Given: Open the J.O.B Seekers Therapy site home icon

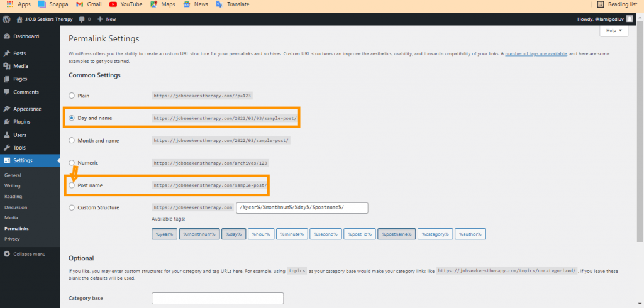Looking at the screenshot, I should tap(19, 19).
